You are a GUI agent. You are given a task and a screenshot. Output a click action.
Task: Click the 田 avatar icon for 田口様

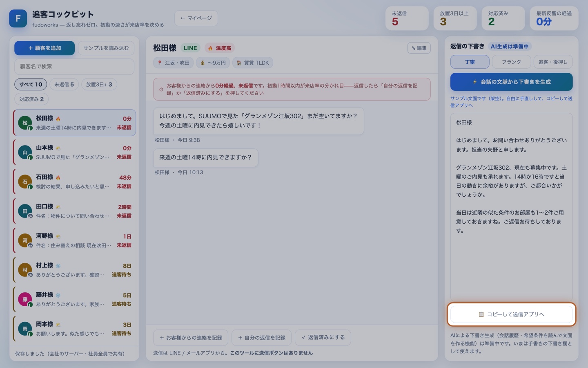pos(25,211)
